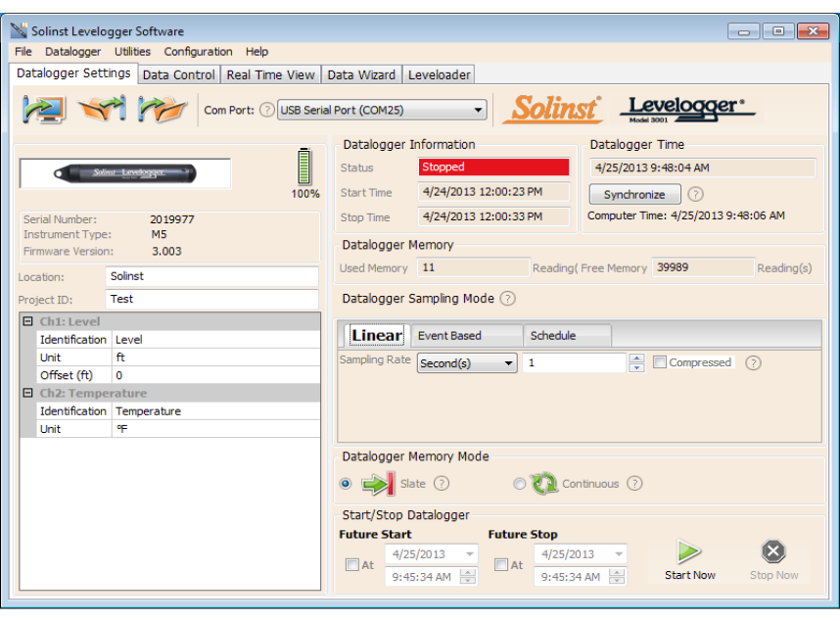Open the Datalogger menu

72,52
